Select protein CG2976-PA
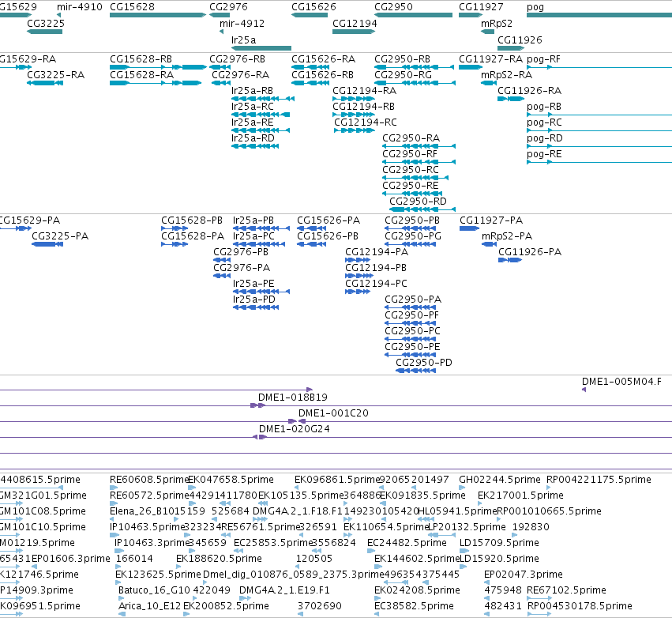This screenshot has height=618, width=672. [x=242, y=268]
